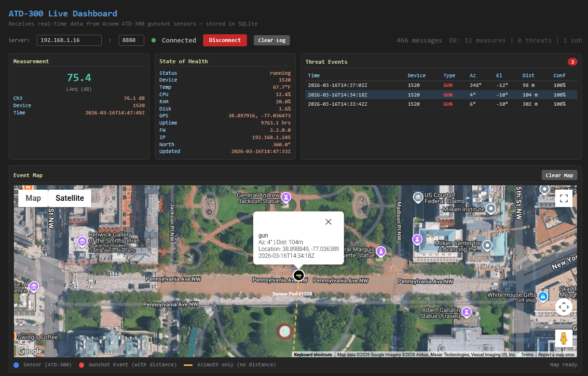588x376 pixels.
Task: Click the gunshot event marker on Pennsylvania Ave
Action: (299, 275)
